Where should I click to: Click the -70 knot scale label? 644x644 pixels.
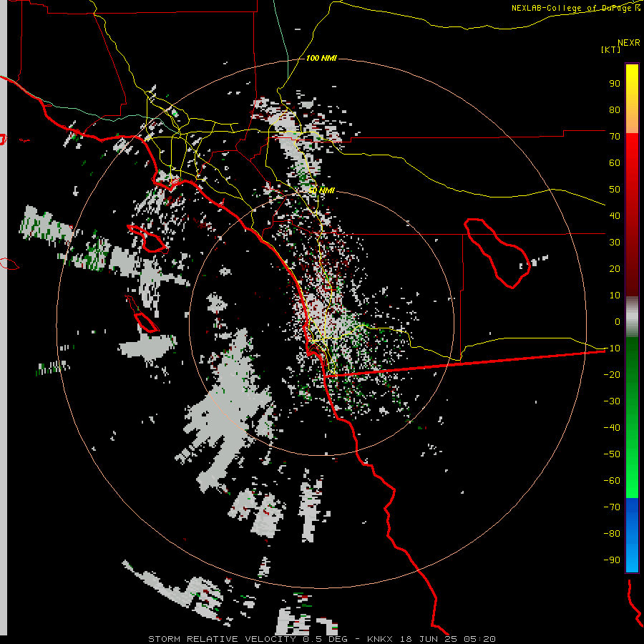pyautogui.click(x=612, y=507)
